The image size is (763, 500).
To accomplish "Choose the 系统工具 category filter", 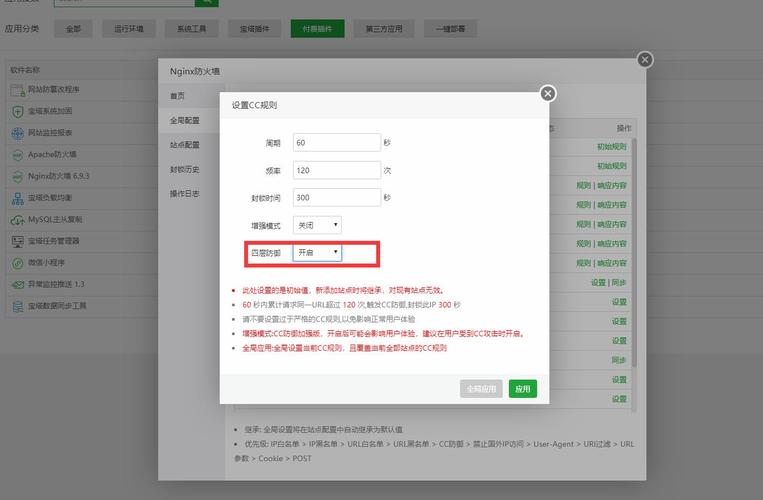I will pos(192,29).
